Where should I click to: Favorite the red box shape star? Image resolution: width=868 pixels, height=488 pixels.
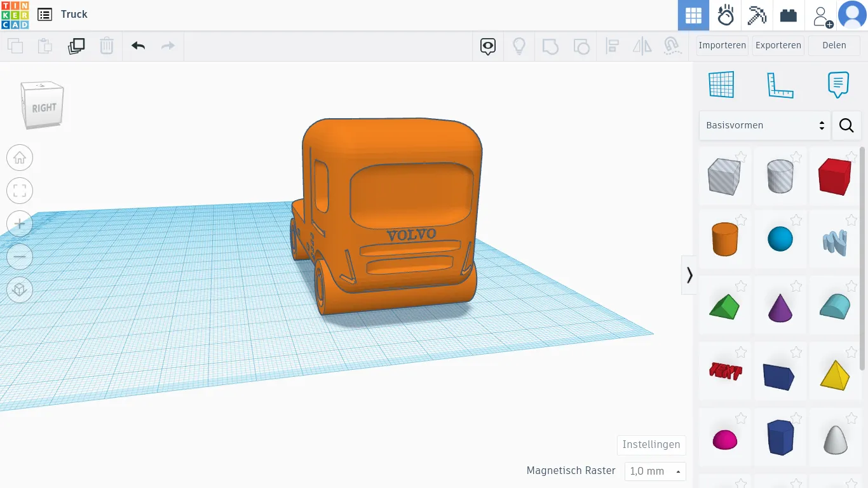(x=851, y=156)
